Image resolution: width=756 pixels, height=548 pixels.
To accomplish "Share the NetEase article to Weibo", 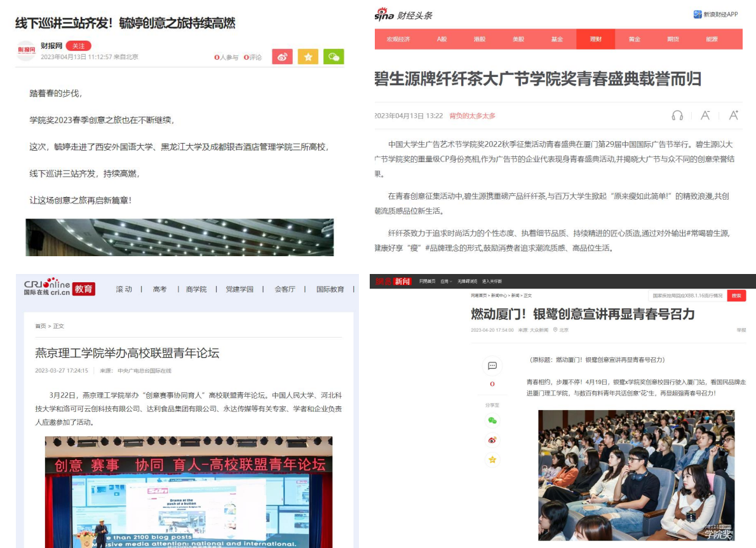I will pyautogui.click(x=492, y=440).
